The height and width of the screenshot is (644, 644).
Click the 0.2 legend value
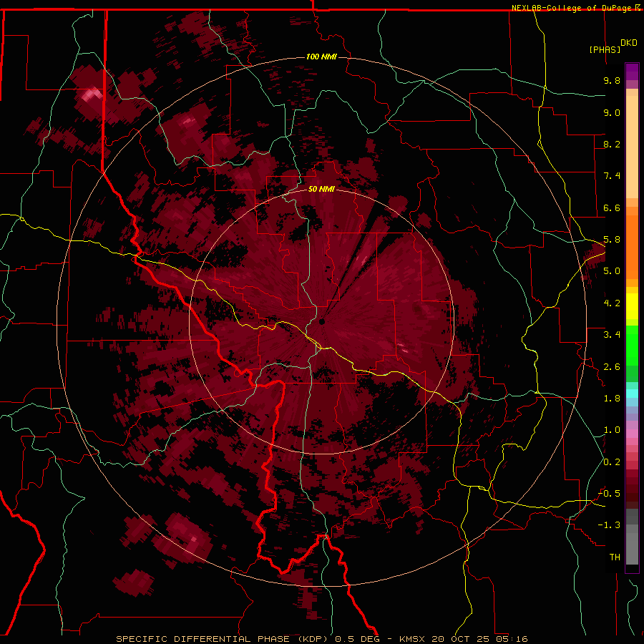(x=612, y=462)
